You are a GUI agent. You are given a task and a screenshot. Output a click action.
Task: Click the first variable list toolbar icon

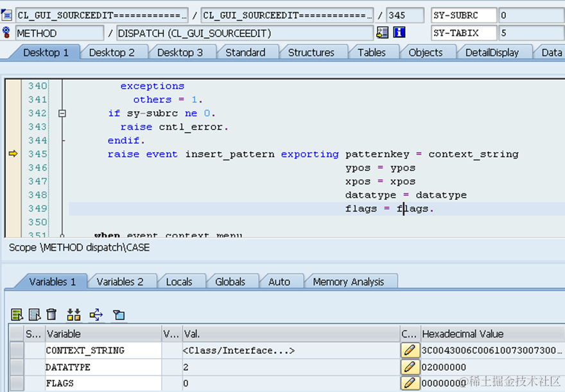17,314
